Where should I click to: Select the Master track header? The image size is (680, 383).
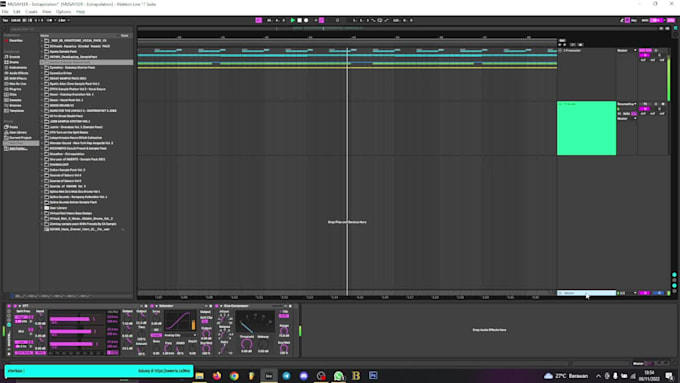point(586,293)
